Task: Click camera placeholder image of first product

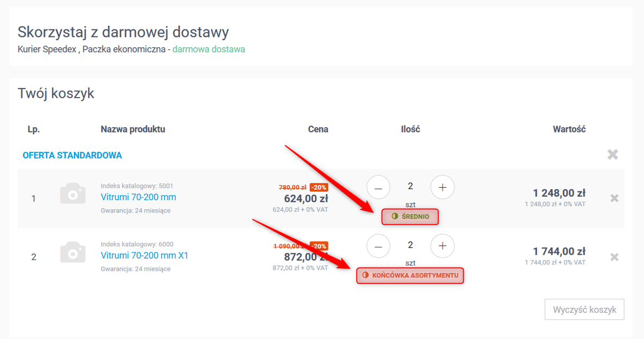Action: (72, 193)
